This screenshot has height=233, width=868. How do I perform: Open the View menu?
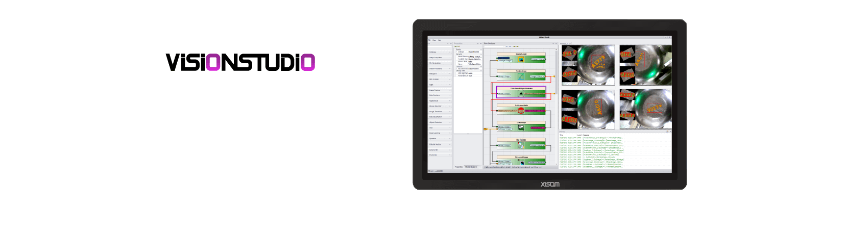tap(434, 40)
